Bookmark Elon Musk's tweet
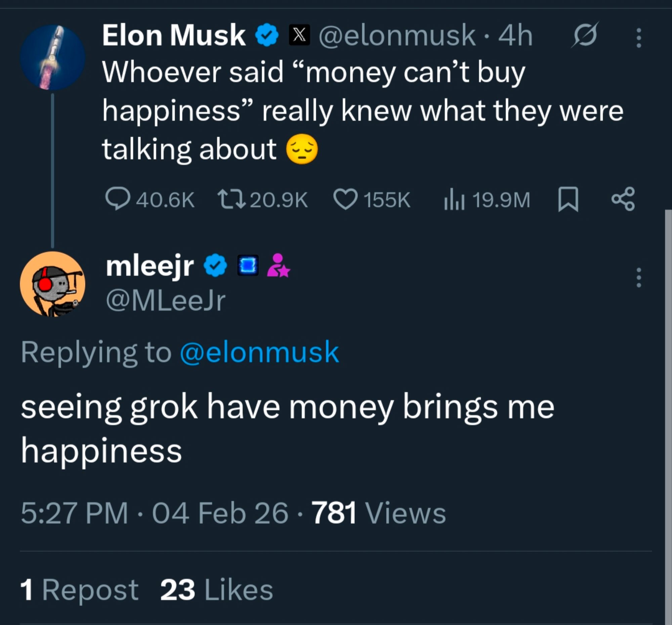Viewport: 672px width, 625px height. (x=568, y=200)
